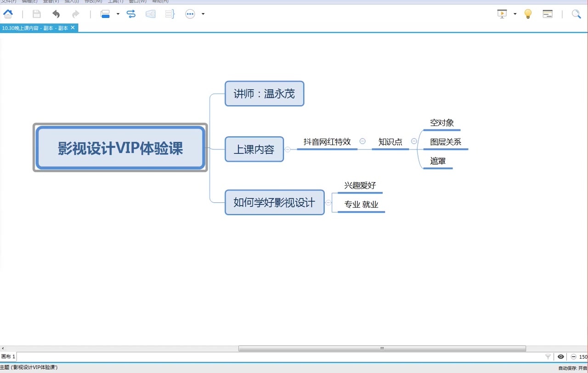Collapse the 抖音网红特效 branch
588x373 pixels.
pos(362,141)
